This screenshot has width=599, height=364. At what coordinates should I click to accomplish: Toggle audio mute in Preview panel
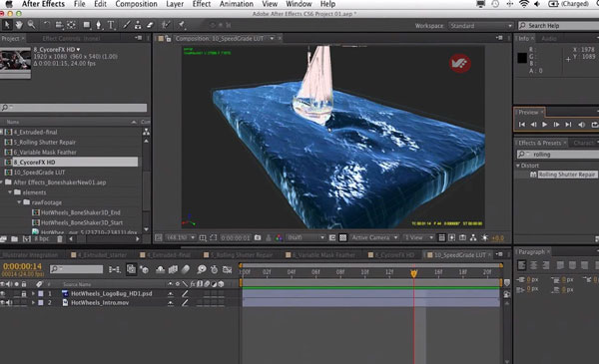click(x=581, y=125)
